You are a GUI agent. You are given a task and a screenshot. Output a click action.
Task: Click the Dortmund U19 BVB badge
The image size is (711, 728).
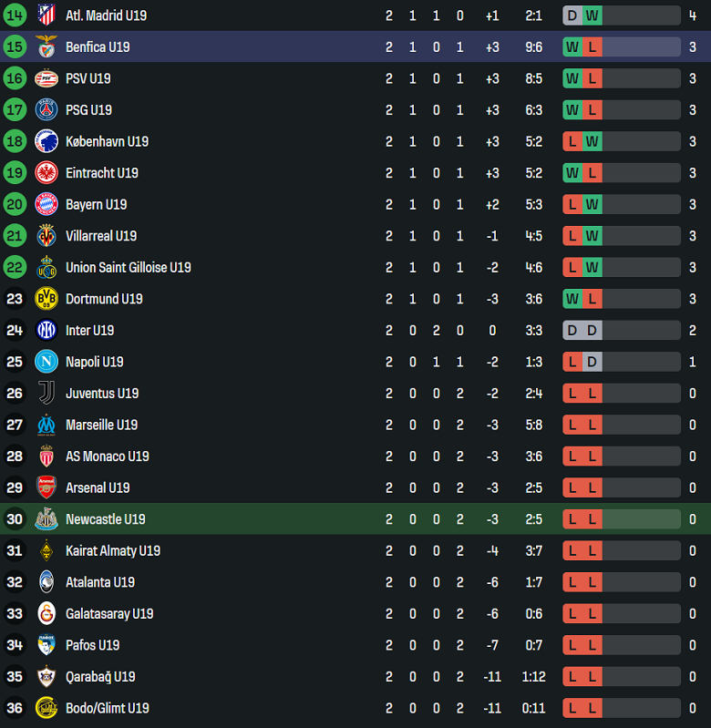(46, 299)
